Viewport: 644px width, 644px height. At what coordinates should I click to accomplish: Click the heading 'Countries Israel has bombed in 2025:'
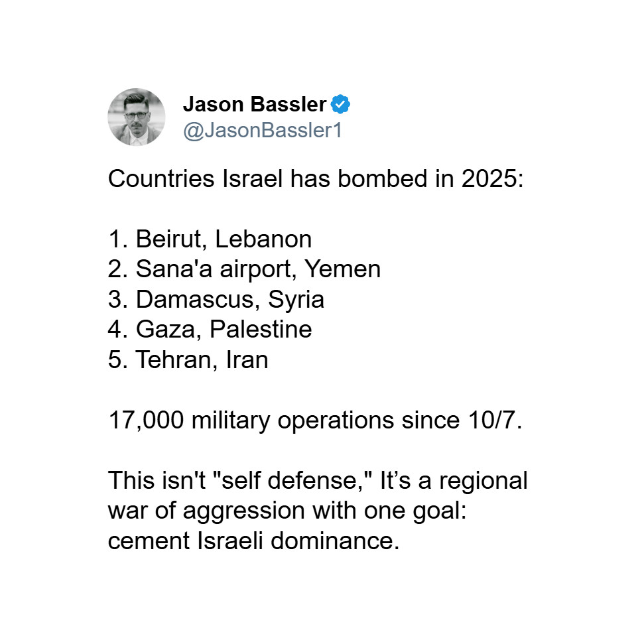tap(316, 178)
